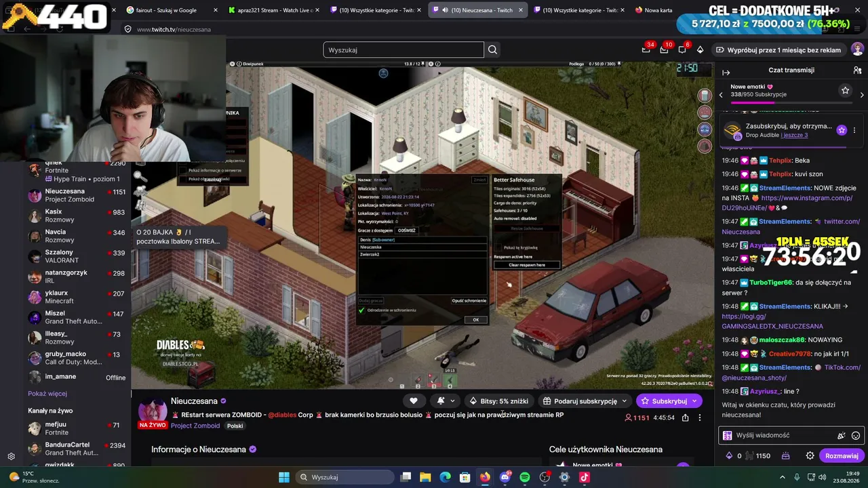This screenshot has height=488, width=868.
Task: Click the Bitsy: 5% zniżki button
Action: (x=498, y=401)
